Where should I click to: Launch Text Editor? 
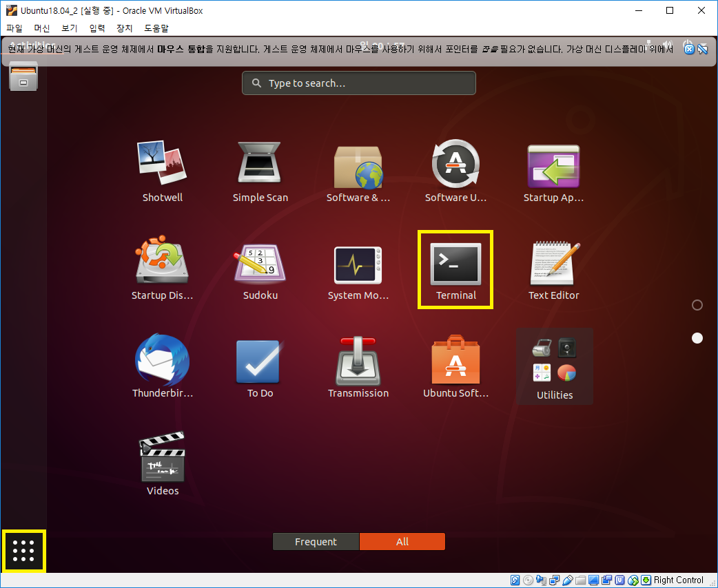pyautogui.click(x=553, y=269)
